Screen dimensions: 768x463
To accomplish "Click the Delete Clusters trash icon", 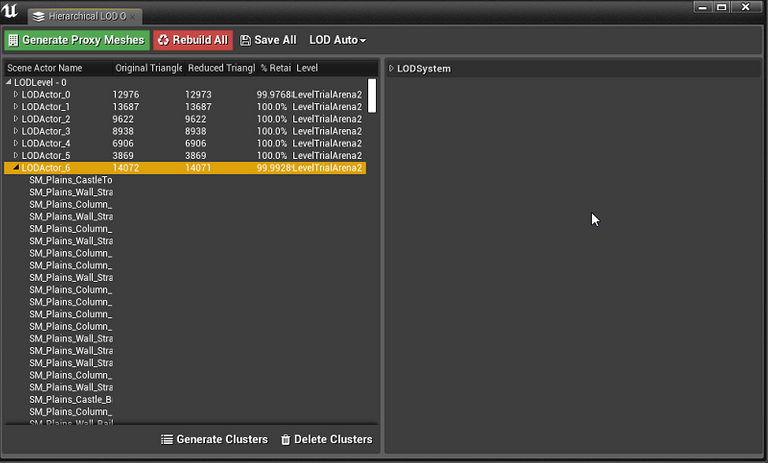I will pos(286,440).
